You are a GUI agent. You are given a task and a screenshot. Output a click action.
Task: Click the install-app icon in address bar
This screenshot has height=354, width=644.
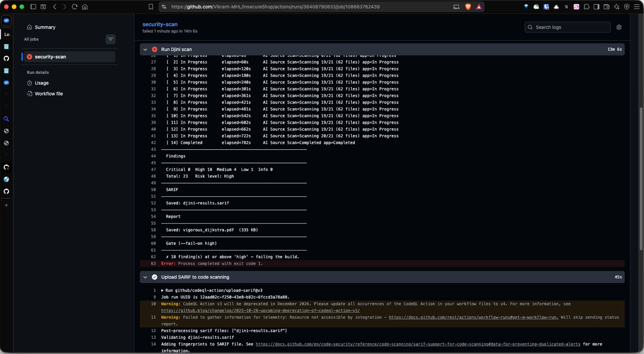click(x=456, y=7)
